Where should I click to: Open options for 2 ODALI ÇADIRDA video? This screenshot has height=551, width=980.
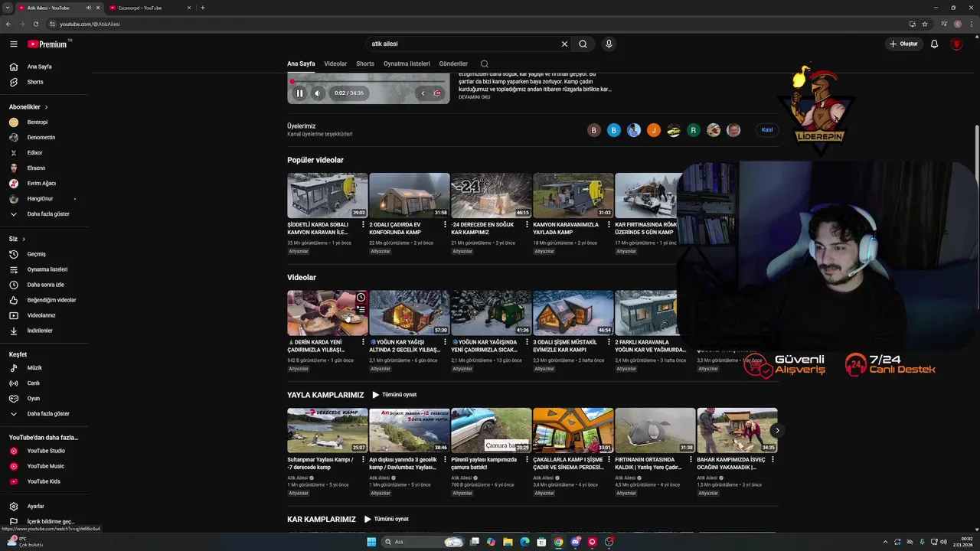pos(445,225)
